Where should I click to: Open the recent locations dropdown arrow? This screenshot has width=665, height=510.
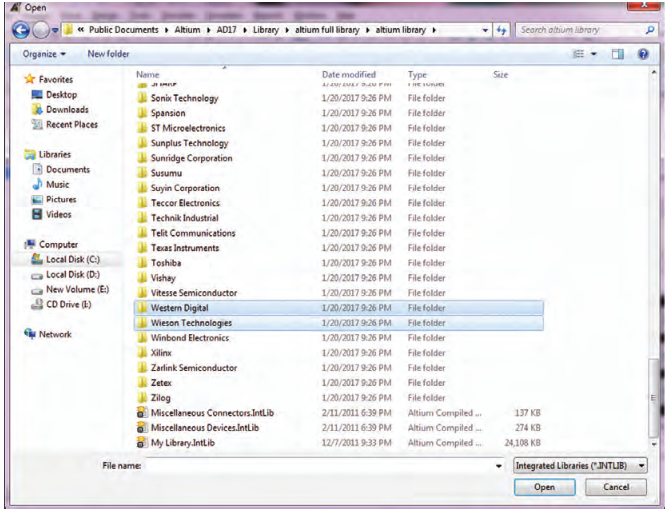pyautogui.click(x=55, y=31)
